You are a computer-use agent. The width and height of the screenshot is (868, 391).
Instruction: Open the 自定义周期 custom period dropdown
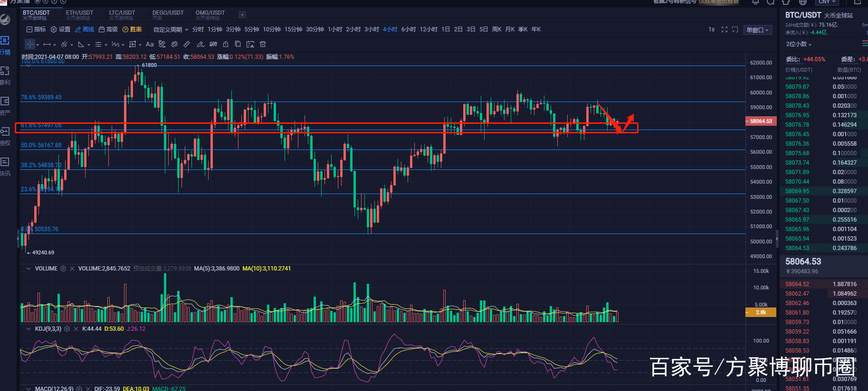pos(171,29)
